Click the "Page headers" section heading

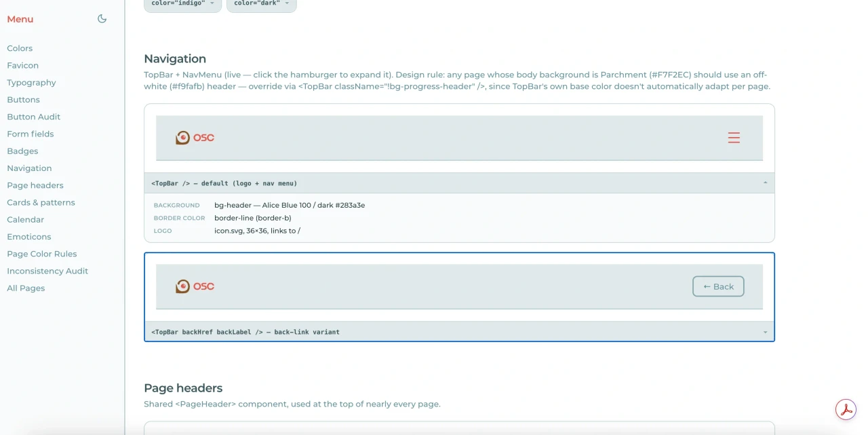183,388
